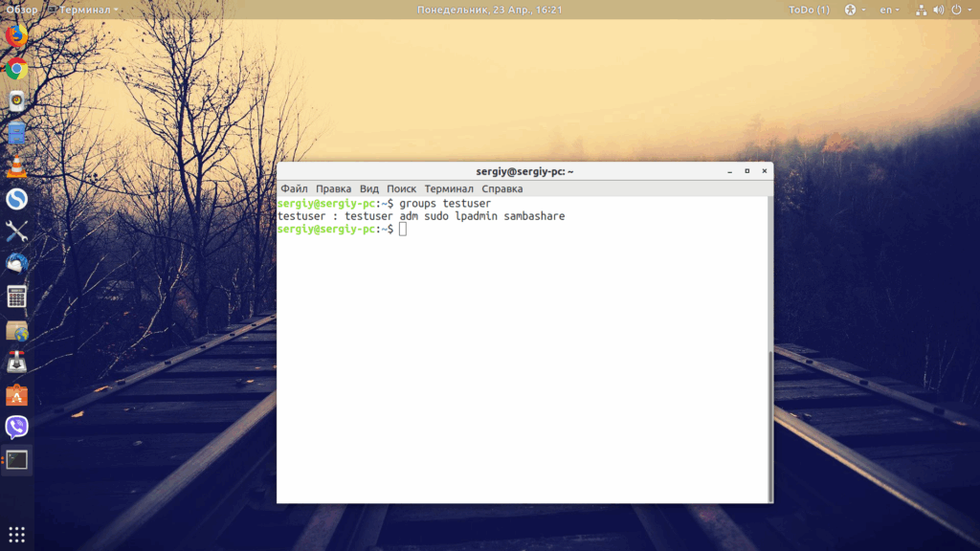
Task: Launch VLC media player cone icon
Action: coord(17,166)
